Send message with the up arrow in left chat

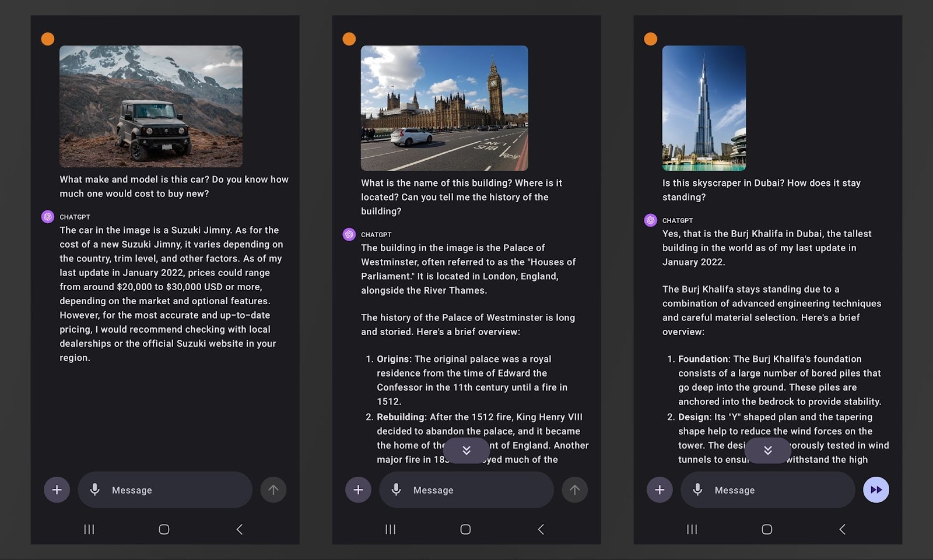click(273, 489)
